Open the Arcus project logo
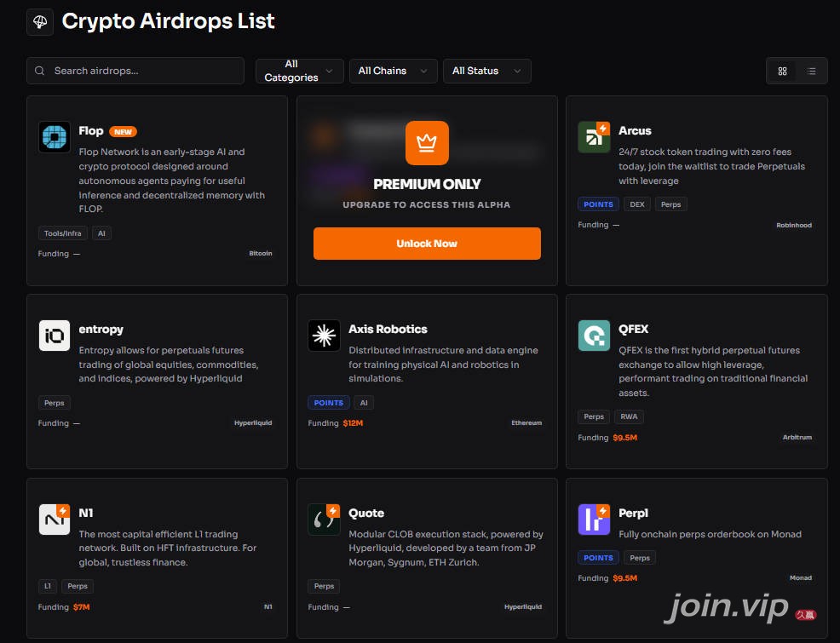Screen dimensions: 840x643 [594, 137]
